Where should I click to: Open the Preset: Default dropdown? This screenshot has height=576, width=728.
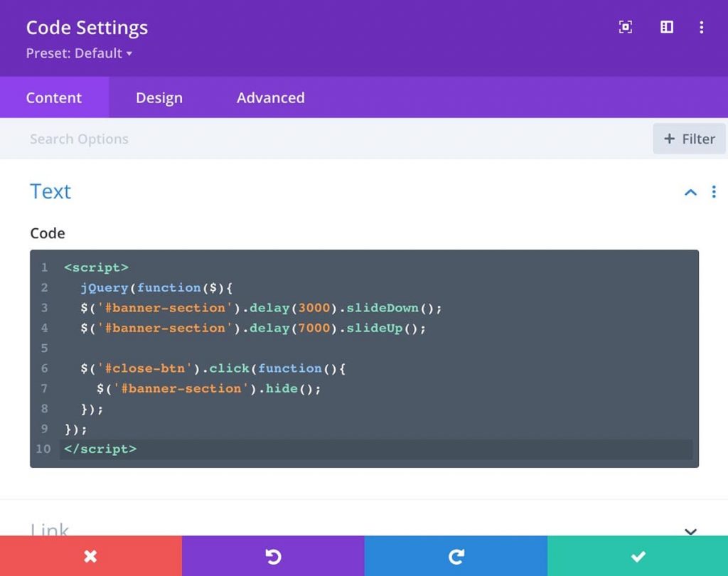[x=78, y=53]
